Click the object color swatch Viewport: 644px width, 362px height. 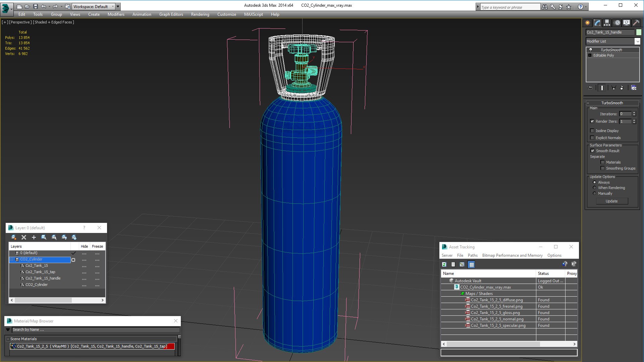(639, 32)
